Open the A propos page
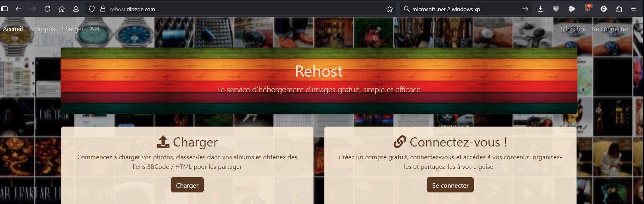 42,29
